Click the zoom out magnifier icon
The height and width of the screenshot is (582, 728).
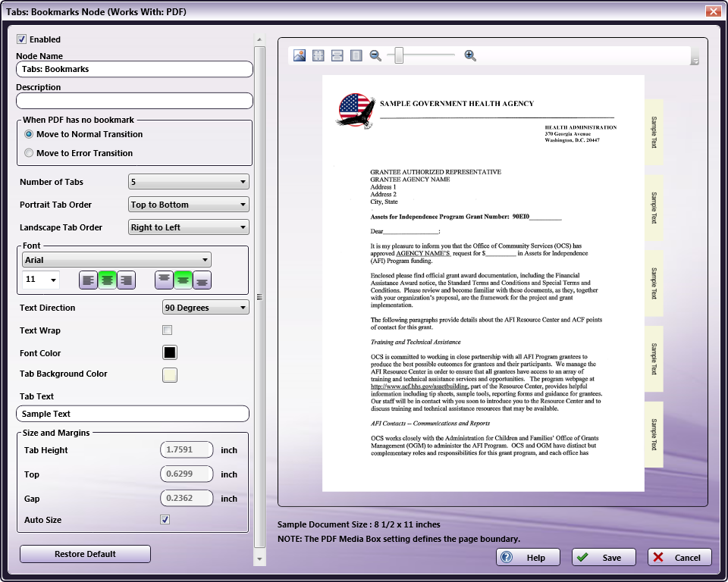pyautogui.click(x=375, y=55)
